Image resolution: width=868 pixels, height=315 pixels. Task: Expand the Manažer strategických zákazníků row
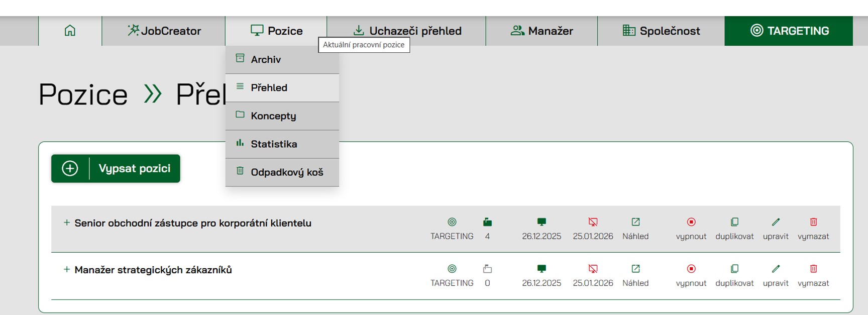(66, 269)
